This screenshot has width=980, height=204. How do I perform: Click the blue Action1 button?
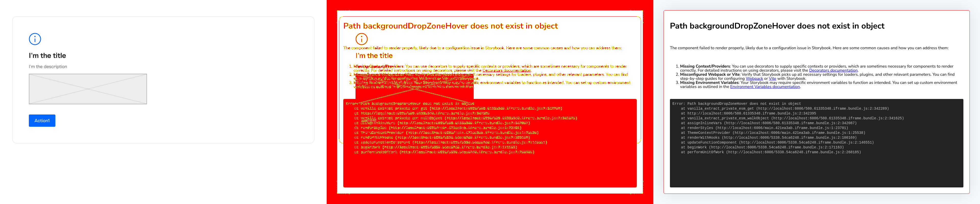click(x=42, y=120)
